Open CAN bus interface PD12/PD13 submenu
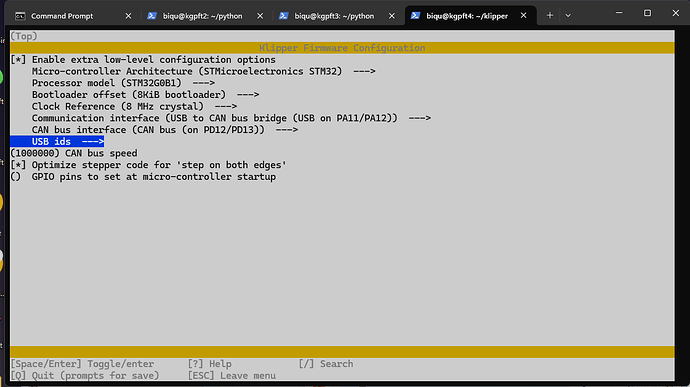This screenshot has width=690, height=387. pos(165,130)
